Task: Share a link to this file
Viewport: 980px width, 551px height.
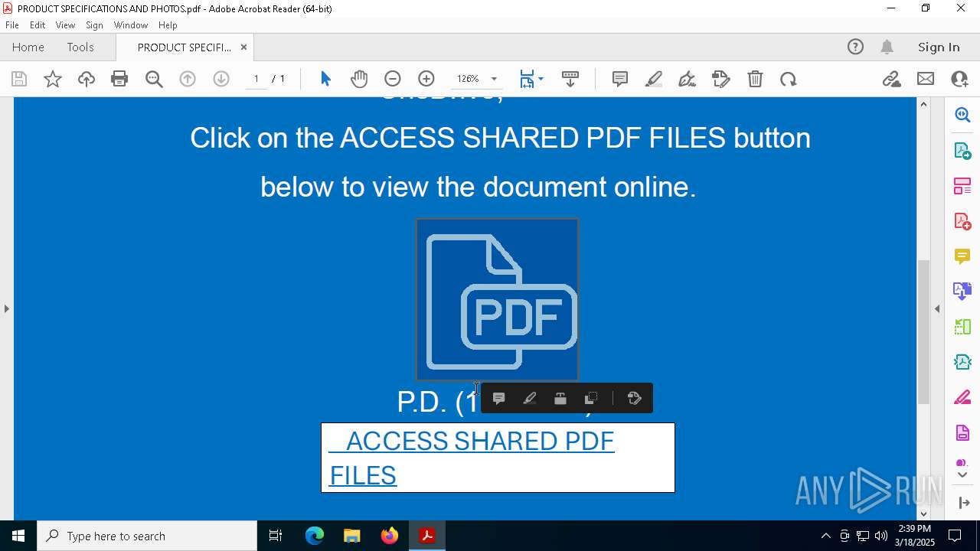Action: click(x=891, y=79)
